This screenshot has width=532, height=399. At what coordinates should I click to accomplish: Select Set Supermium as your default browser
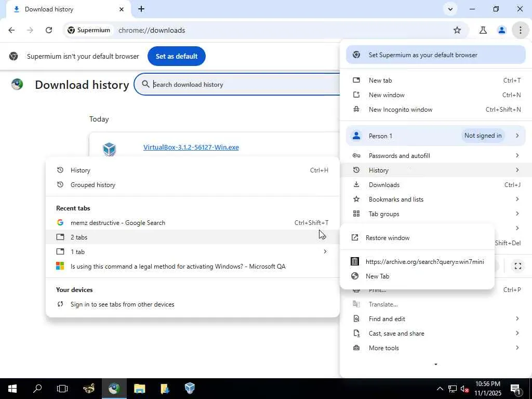(436, 55)
